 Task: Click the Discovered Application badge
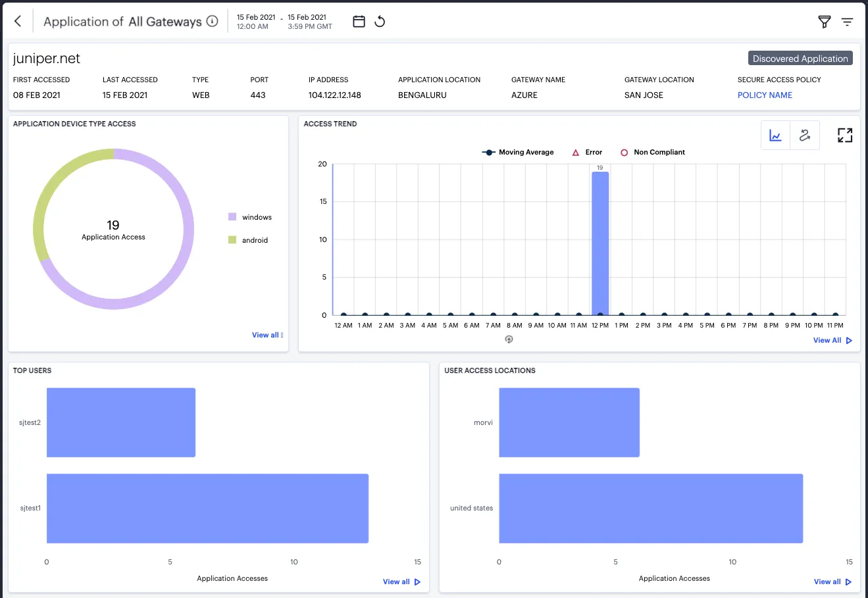click(x=800, y=59)
